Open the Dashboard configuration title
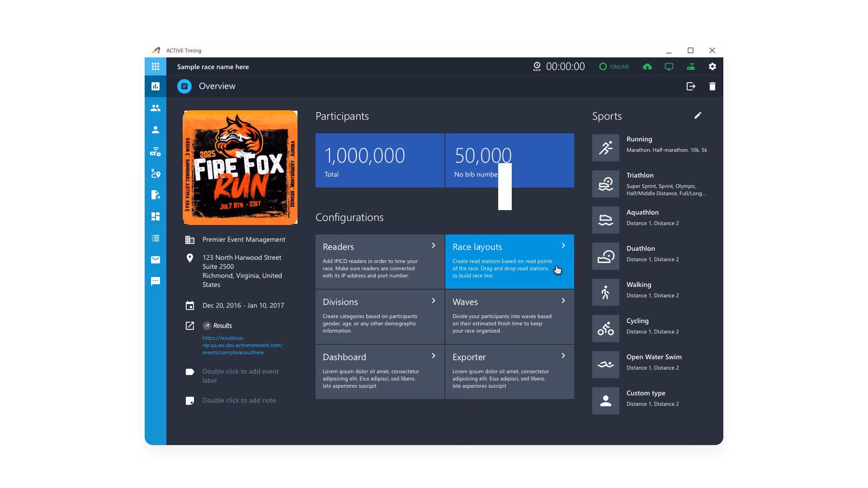Viewport: 868px width, 488px height. pos(344,357)
